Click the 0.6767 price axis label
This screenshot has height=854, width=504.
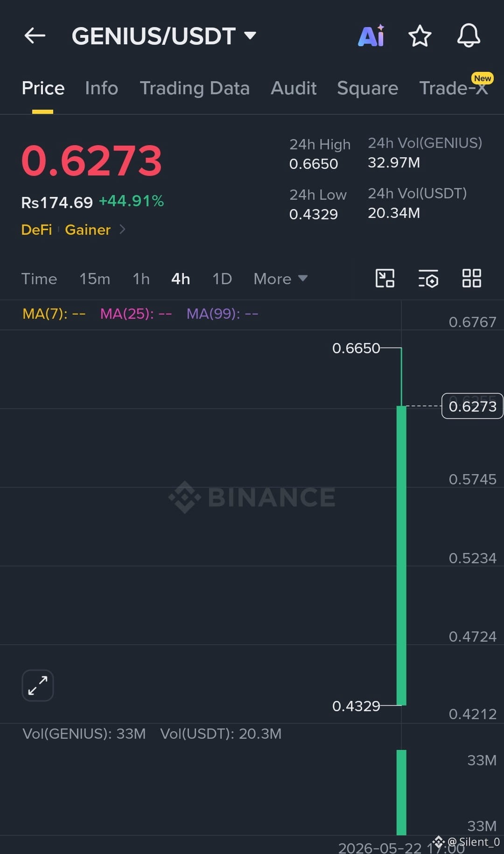[x=472, y=322]
